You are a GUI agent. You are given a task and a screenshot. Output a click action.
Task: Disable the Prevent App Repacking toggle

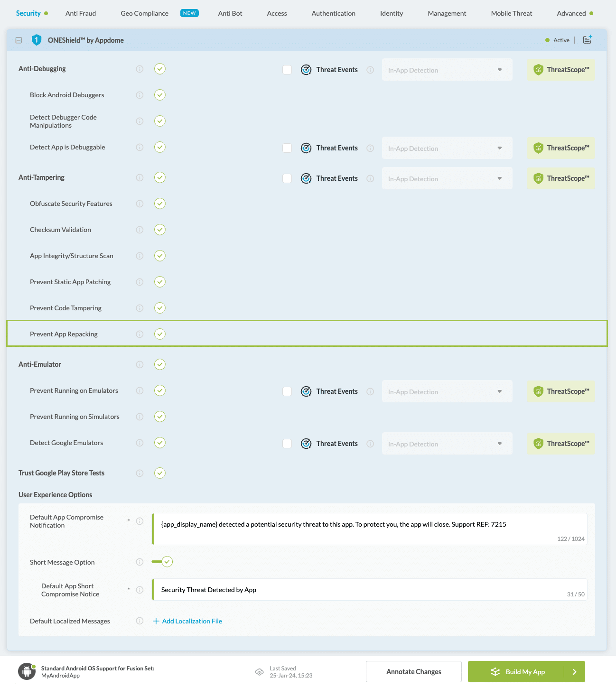[160, 334]
